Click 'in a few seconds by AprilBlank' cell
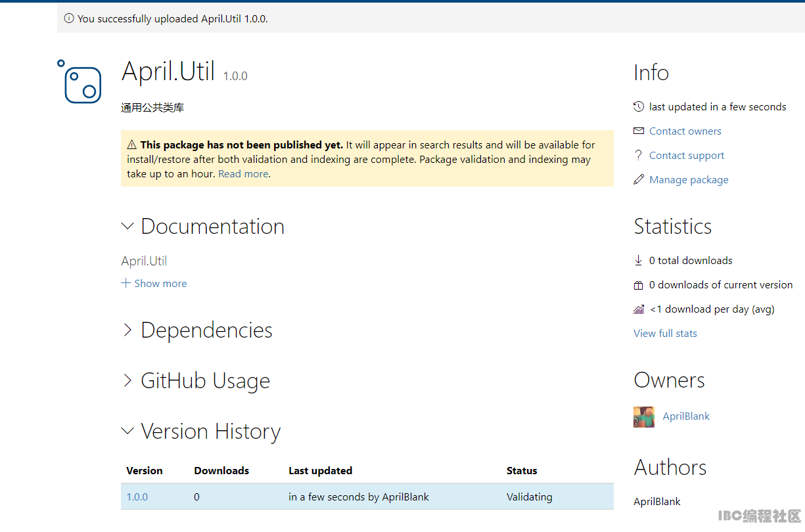 tap(359, 497)
